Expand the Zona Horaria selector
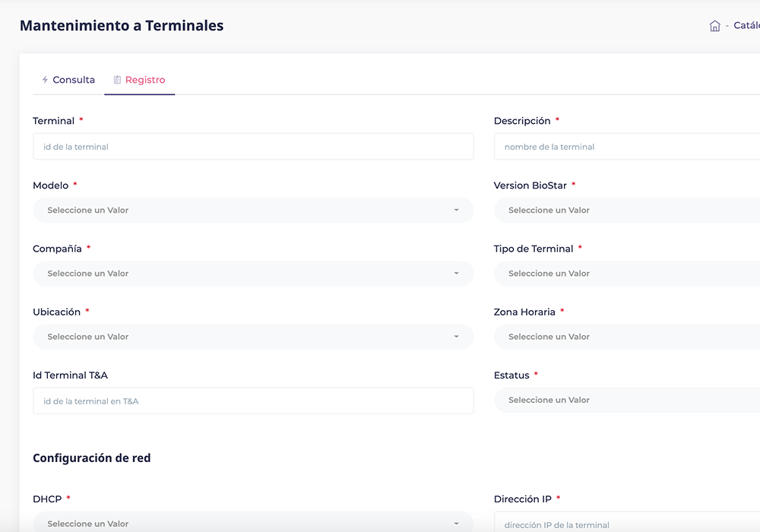 click(x=626, y=337)
